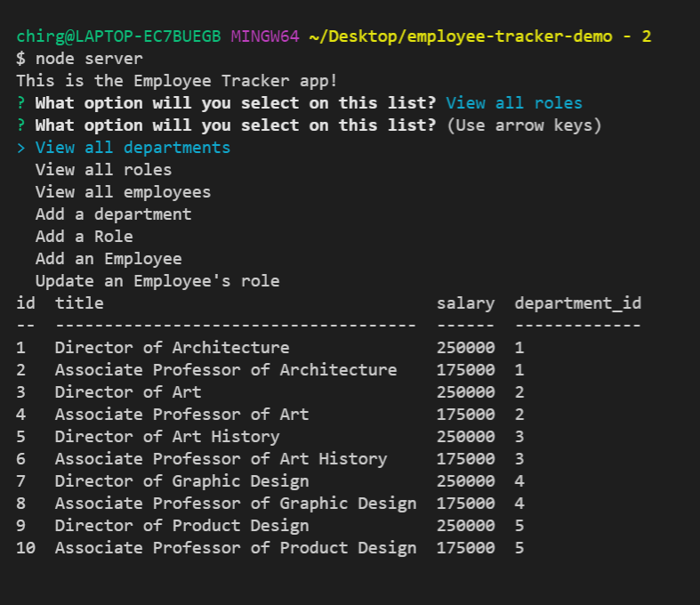Click the 'Director of Architecture' title cell
The width and height of the screenshot is (700, 605).
[172, 348]
